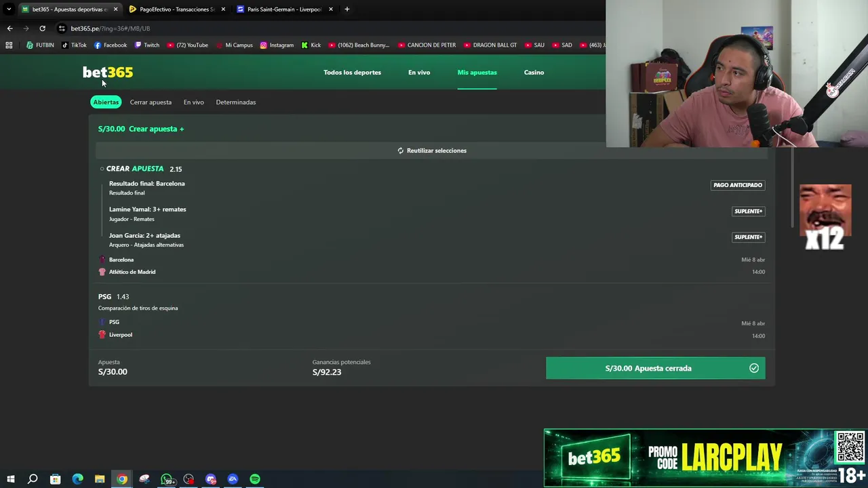Viewport: 868px width, 488px height.
Task: Open the FUTBIN bookmark
Action: coord(40,45)
